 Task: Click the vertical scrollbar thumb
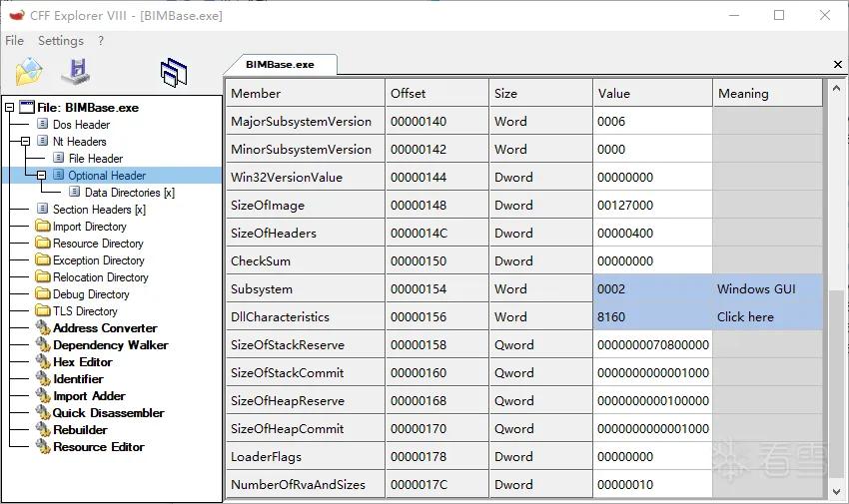coord(836,384)
